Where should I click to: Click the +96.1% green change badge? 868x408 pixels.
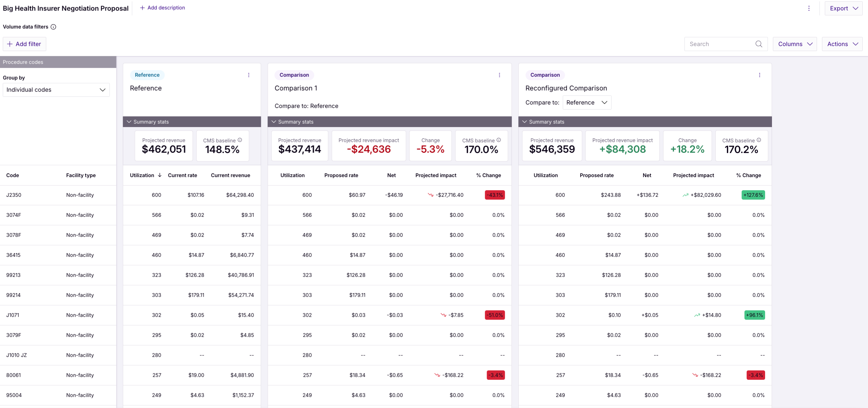(x=754, y=315)
